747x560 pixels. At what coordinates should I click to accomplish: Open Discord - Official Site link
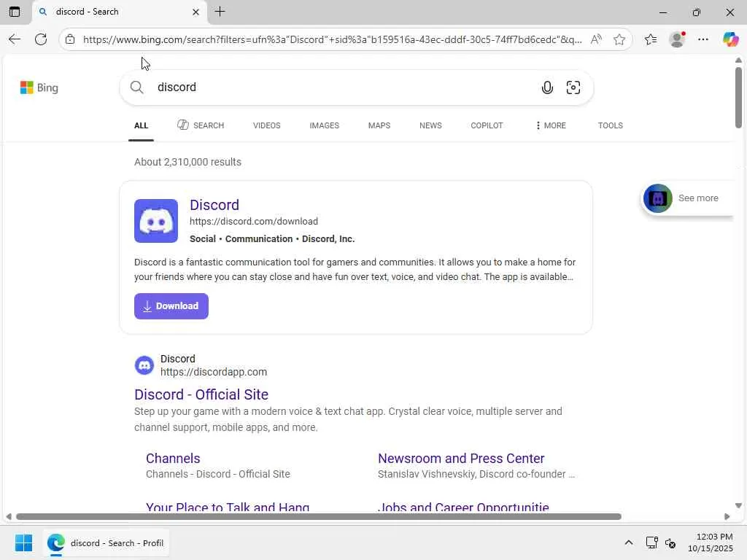point(201,394)
